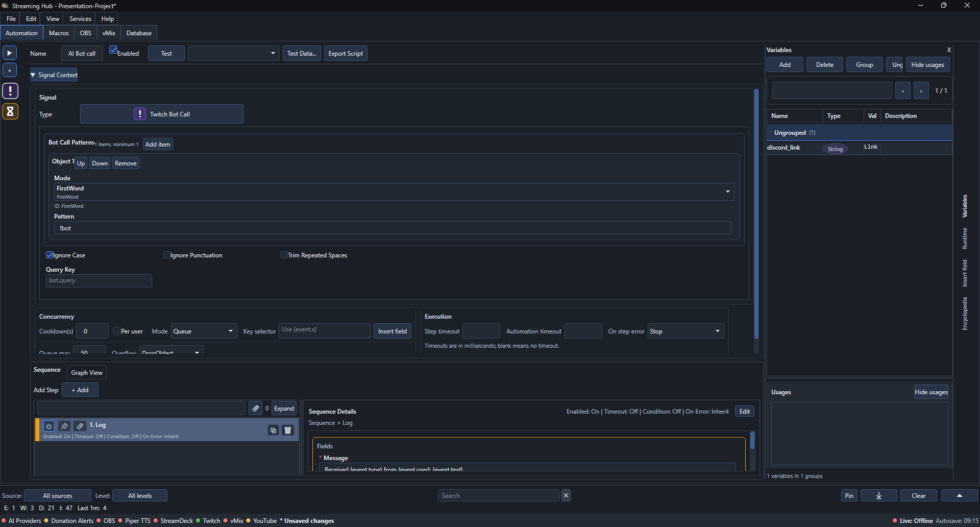
Task: Click Add item for Bot Call Patterns
Action: (x=158, y=145)
